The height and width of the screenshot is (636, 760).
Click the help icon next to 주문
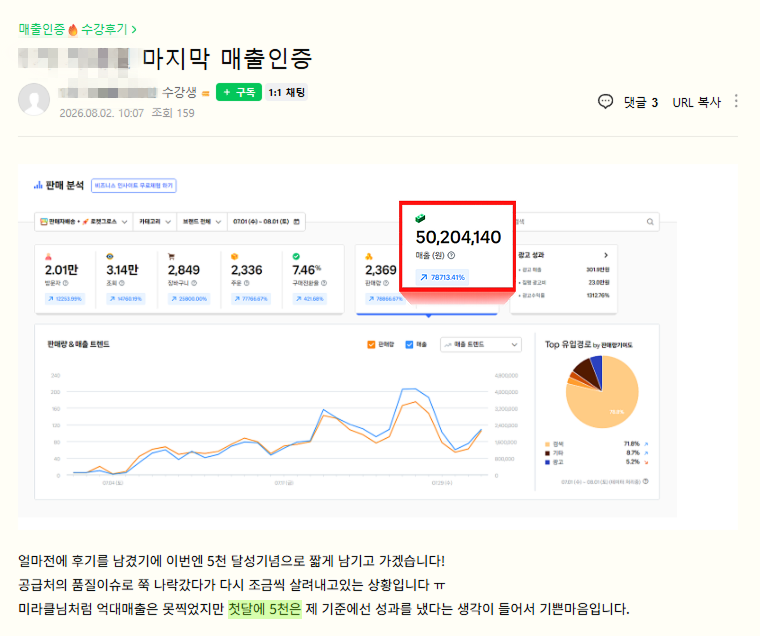[x=247, y=283]
